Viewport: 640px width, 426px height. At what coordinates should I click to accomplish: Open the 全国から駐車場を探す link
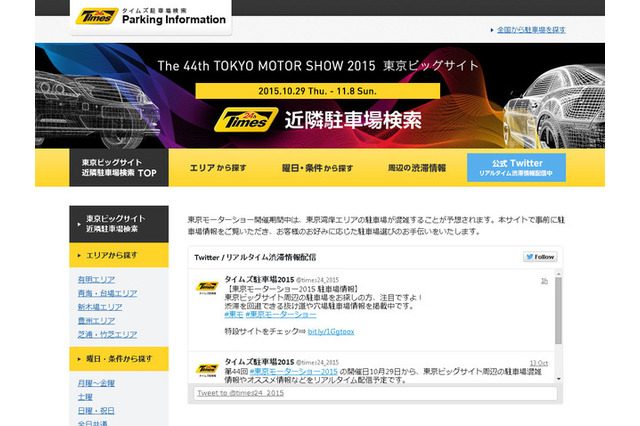531,30
